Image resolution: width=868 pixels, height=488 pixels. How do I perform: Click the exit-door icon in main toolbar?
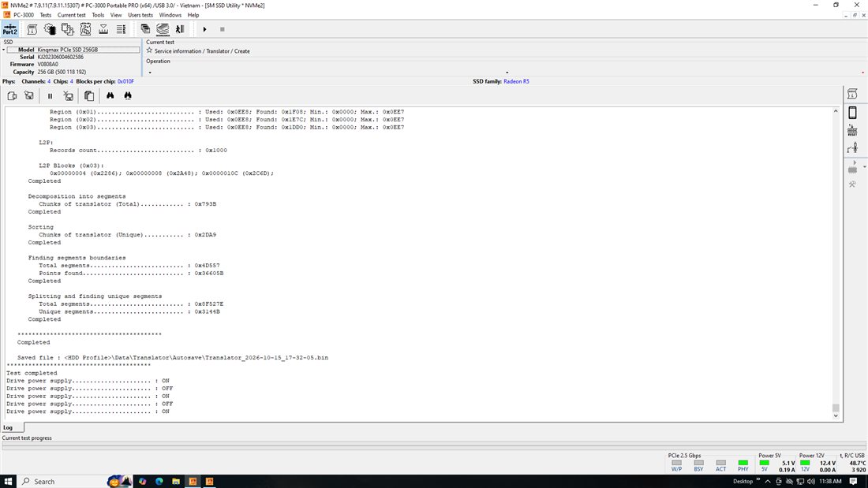click(180, 29)
